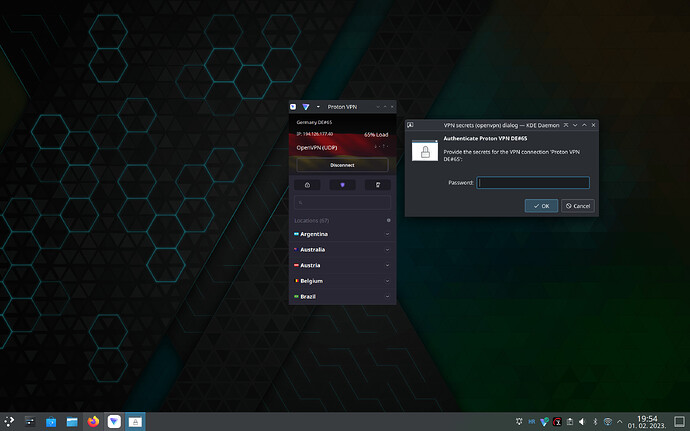Expand the Australia server list
The height and width of the screenshot is (431, 690).
pyautogui.click(x=387, y=250)
